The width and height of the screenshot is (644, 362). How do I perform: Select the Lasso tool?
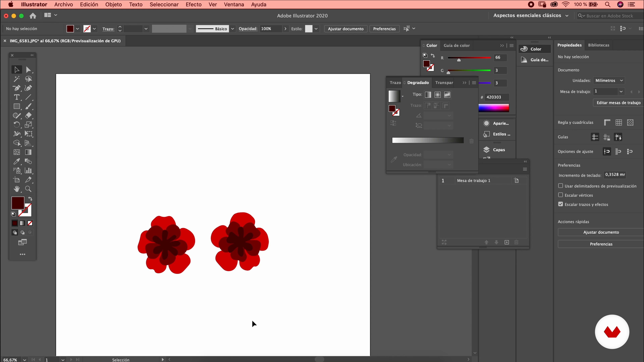point(28,79)
